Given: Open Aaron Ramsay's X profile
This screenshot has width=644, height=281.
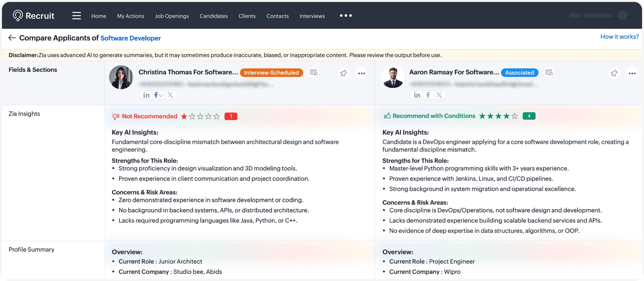Looking at the screenshot, I should 439,95.
